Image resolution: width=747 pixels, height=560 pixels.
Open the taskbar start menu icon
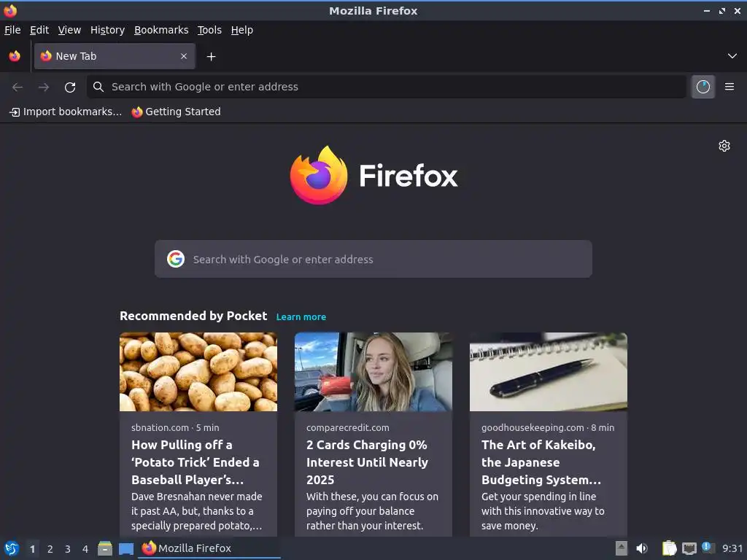(12, 548)
